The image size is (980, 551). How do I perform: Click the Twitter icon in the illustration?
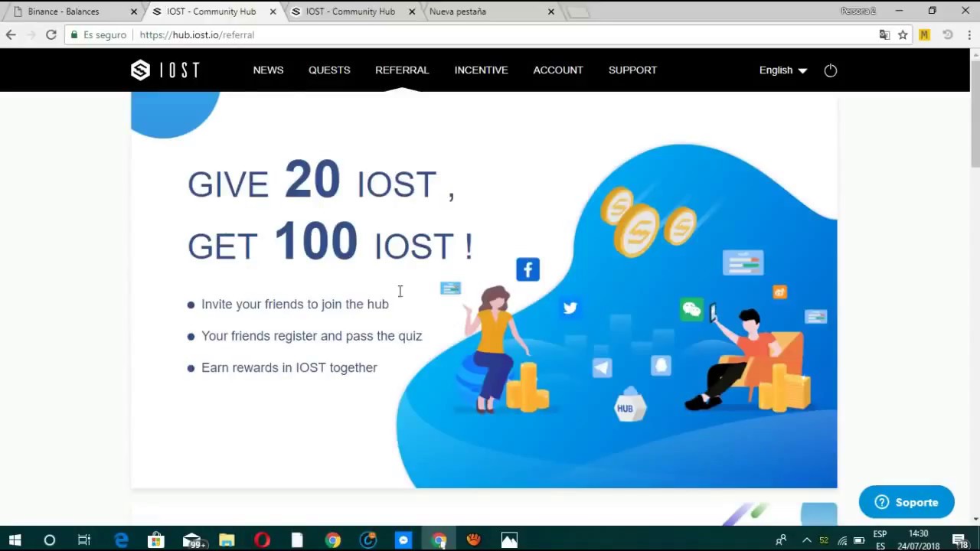coord(570,308)
